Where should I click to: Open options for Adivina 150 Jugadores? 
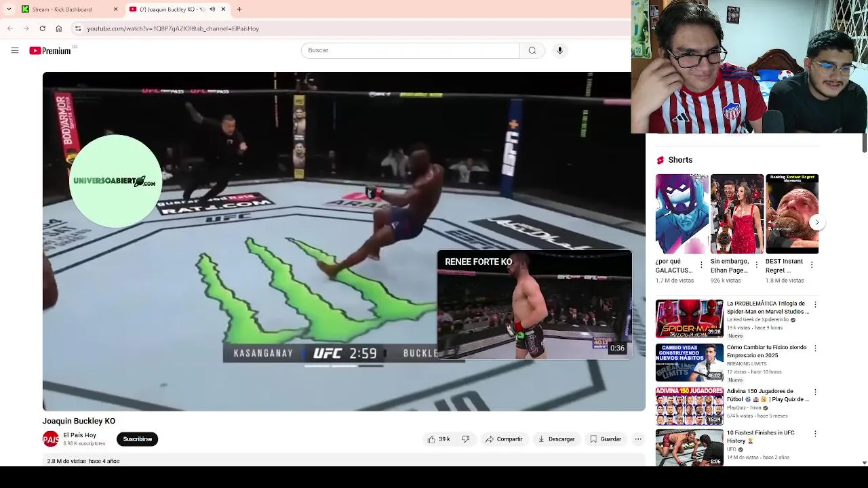point(815,392)
